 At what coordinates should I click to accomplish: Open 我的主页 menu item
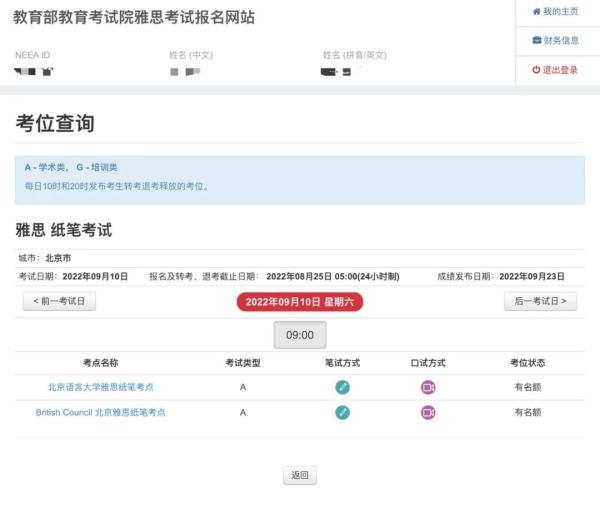pyautogui.click(x=556, y=11)
